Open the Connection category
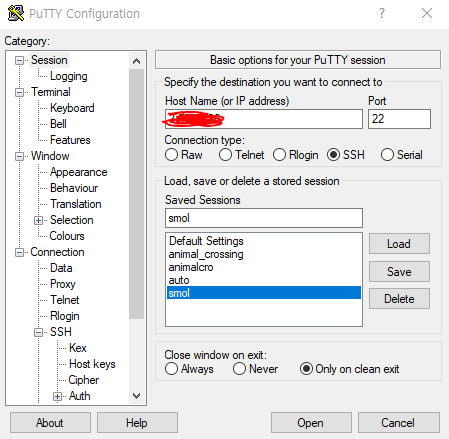449x439 pixels. point(57,252)
